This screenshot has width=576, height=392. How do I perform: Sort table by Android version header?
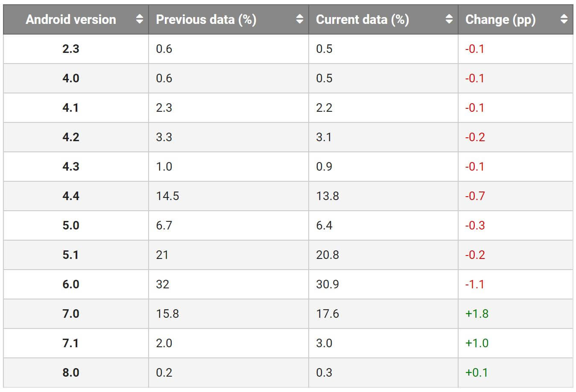coord(71,20)
